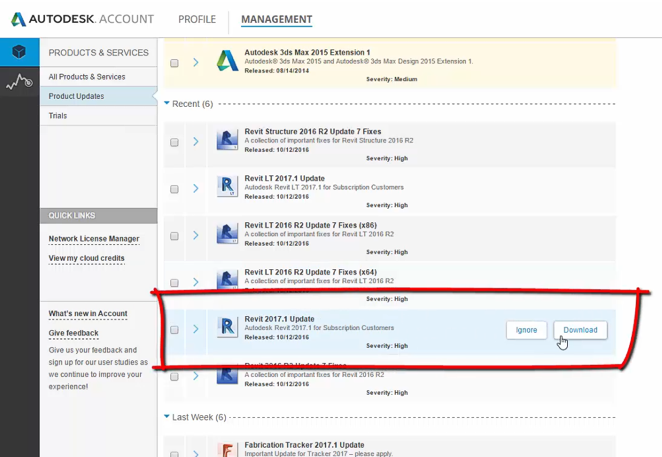This screenshot has height=457, width=662.
Task: Click Autodesk 3ds Max 2015 Extension 1 title
Action: (x=307, y=52)
